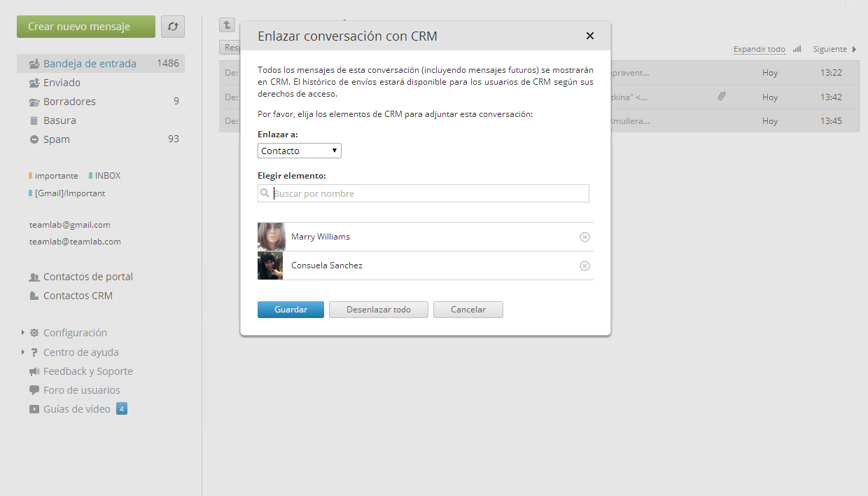Click Desenlazar todo button
868x496 pixels.
pos(379,310)
